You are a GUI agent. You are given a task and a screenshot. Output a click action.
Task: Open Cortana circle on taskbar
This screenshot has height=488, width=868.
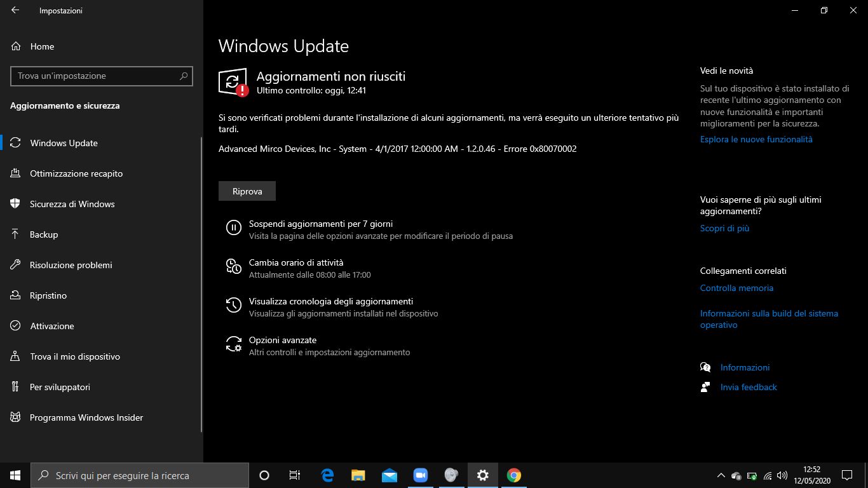point(264,475)
